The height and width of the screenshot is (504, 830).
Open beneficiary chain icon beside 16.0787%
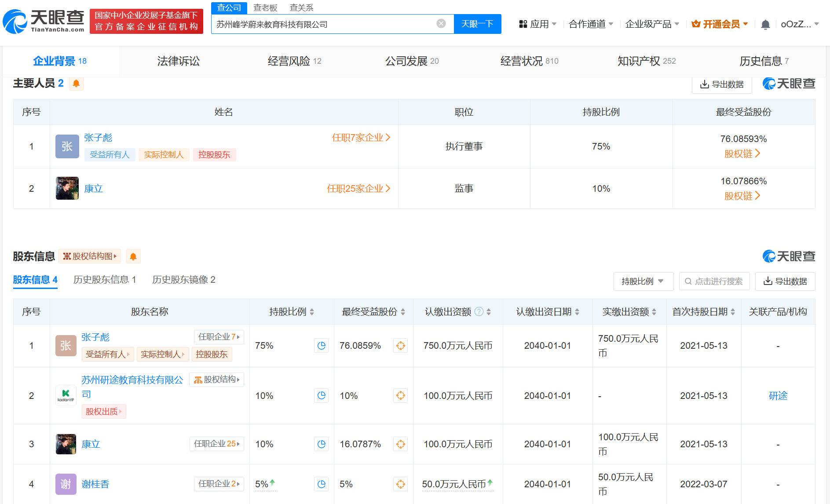click(401, 444)
